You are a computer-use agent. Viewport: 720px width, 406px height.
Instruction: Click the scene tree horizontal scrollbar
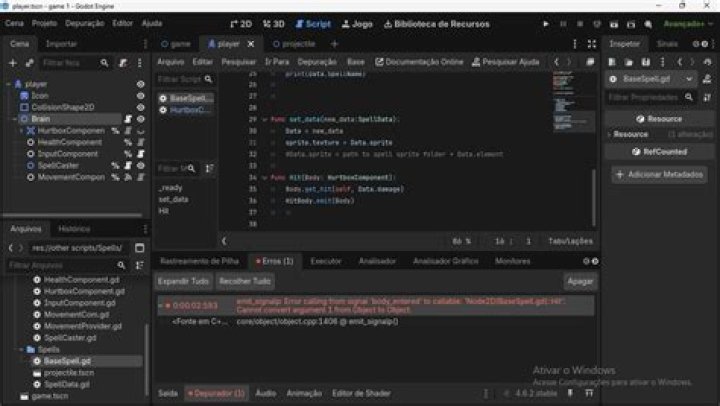point(73,214)
